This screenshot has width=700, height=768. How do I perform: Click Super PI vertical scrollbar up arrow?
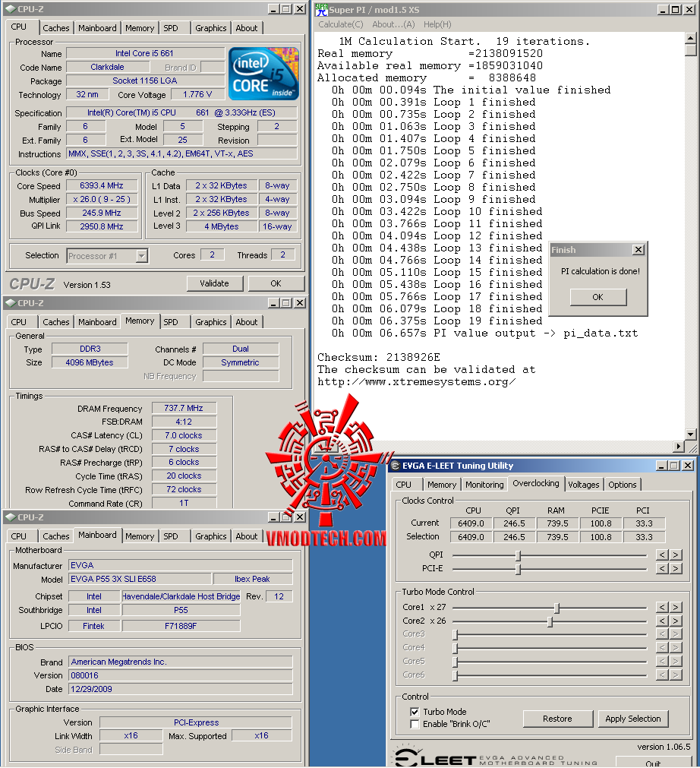point(690,38)
